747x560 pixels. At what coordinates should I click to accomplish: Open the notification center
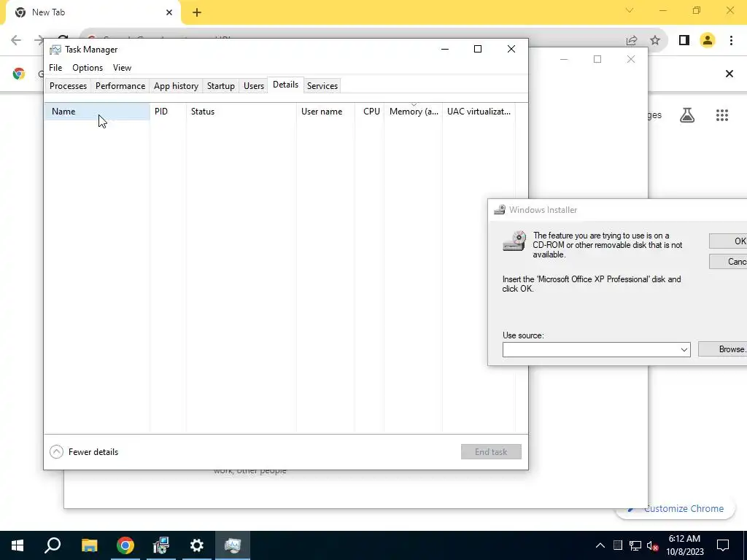(723, 545)
